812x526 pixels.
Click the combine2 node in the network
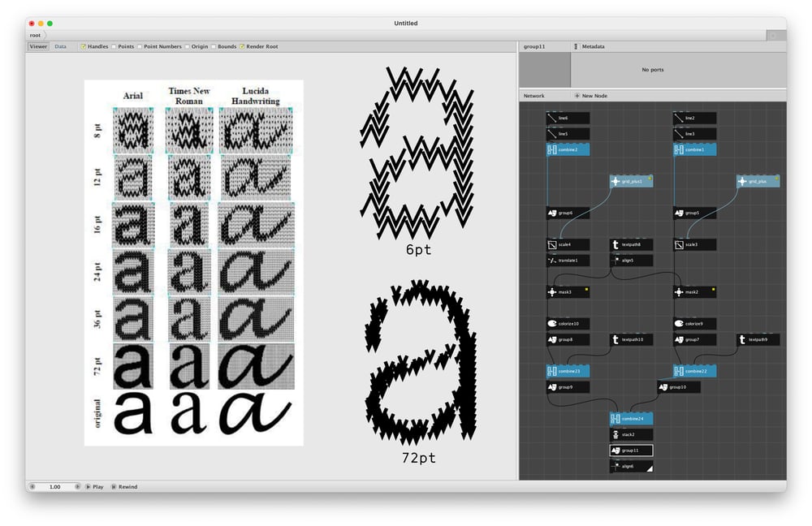568,149
